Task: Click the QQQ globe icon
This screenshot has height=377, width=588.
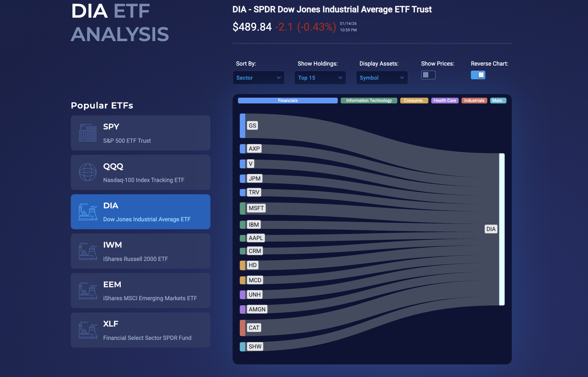Action: (88, 172)
